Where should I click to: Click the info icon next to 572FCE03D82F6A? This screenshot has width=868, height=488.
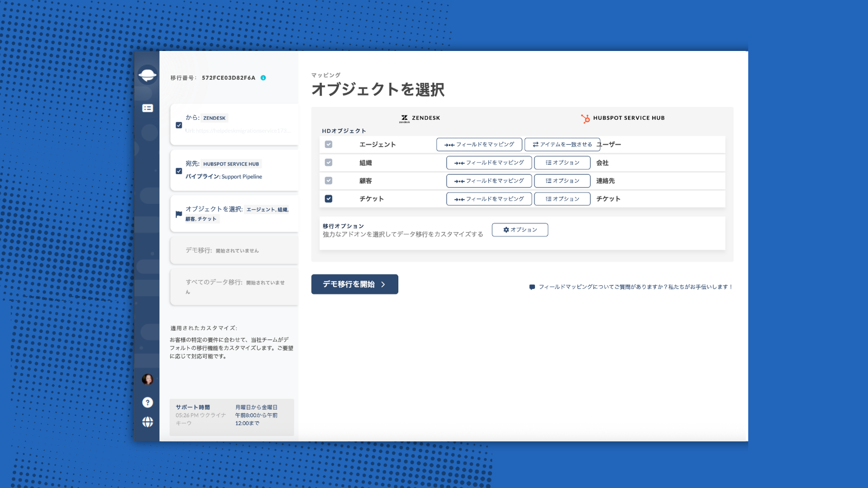coord(264,77)
